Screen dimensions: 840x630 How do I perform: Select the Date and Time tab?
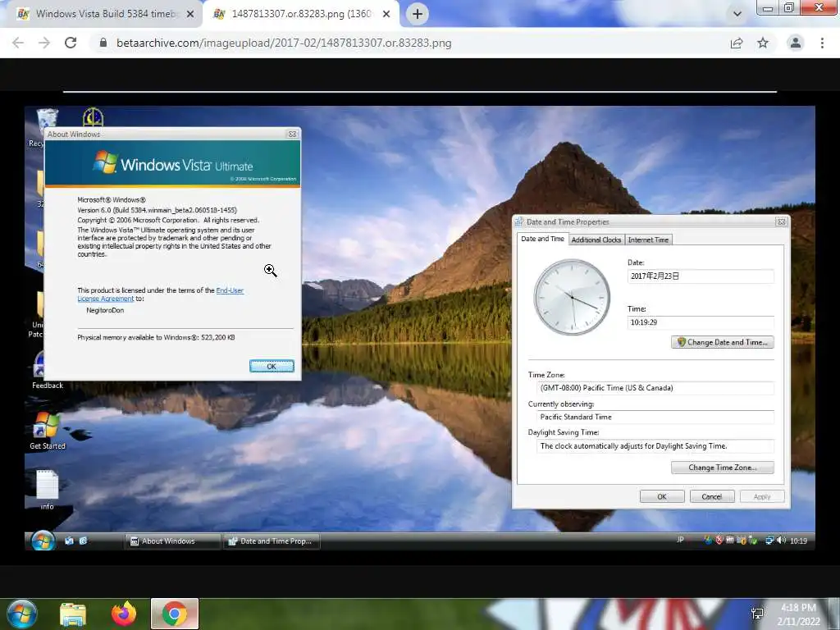click(542, 239)
